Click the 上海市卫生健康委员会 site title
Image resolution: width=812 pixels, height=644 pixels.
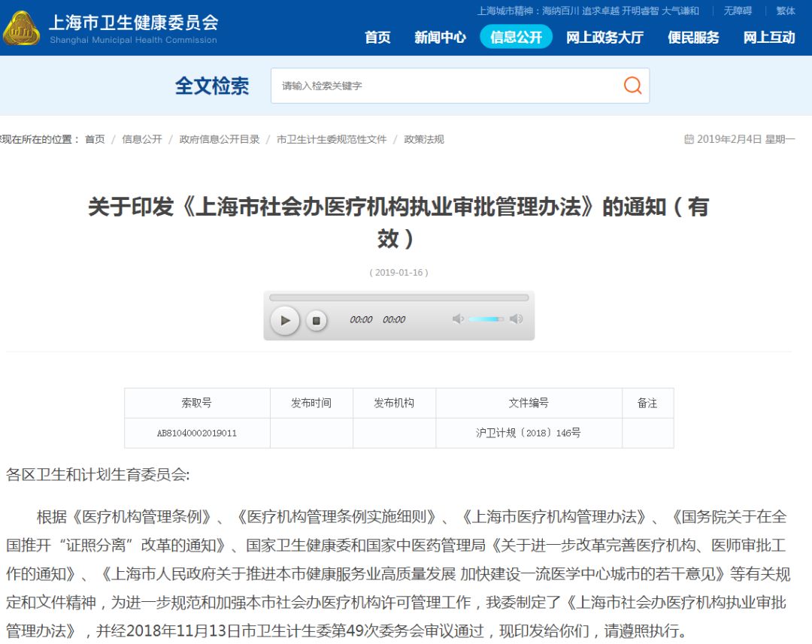(x=134, y=23)
